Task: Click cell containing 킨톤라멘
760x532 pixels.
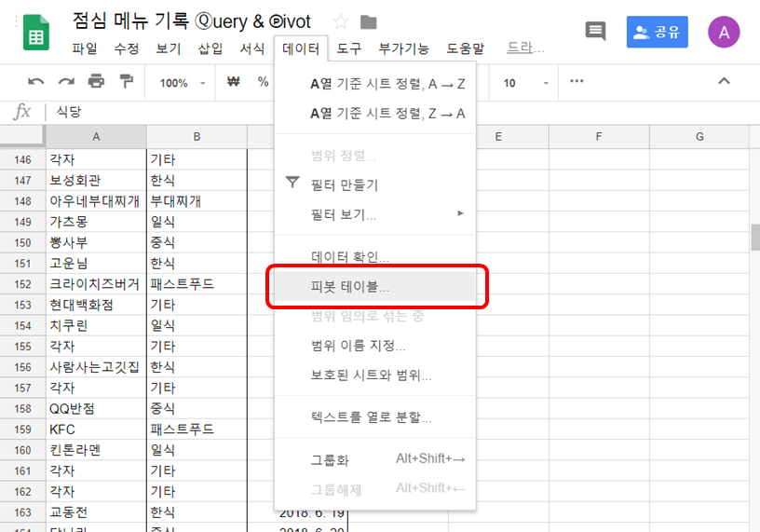Action: pos(96,450)
